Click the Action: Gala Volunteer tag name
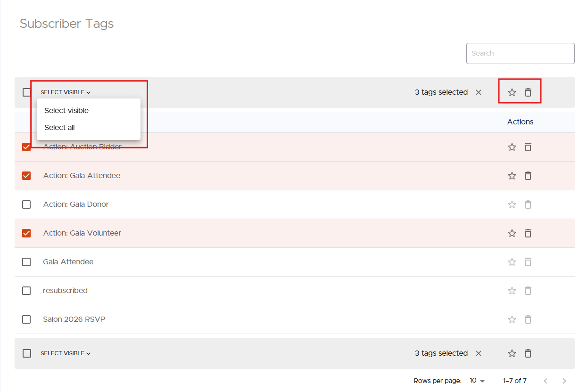The height and width of the screenshot is (392, 587). click(x=82, y=233)
